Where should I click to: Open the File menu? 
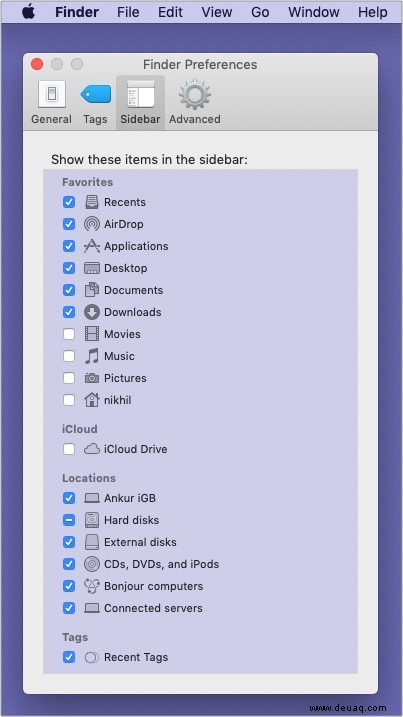tap(128, 12)
